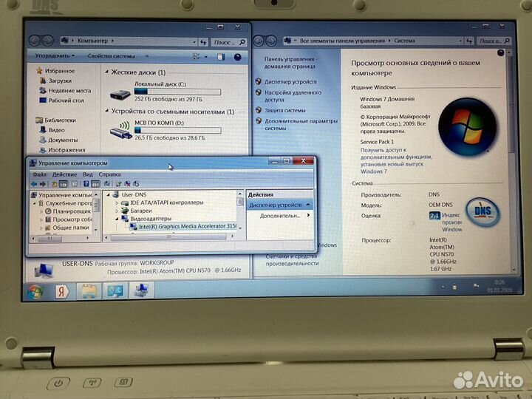This screenshot has width=532, height=399.
Task: Open the Защита системы link
Action: [285, 110]
